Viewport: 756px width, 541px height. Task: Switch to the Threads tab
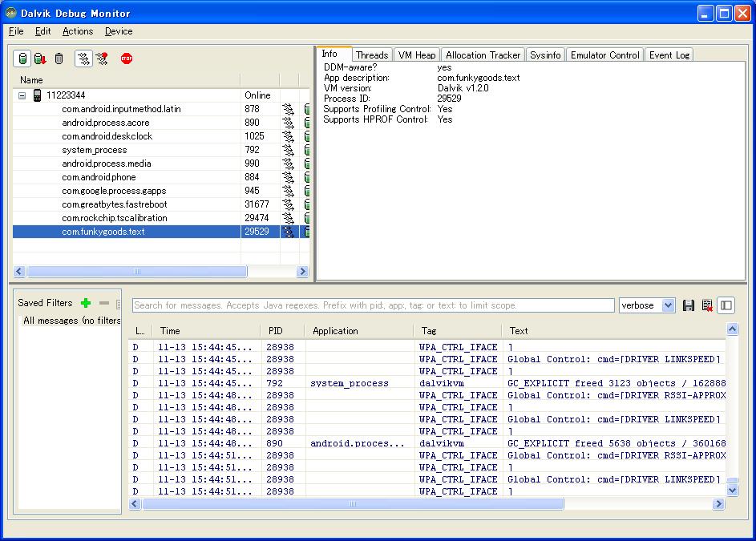click(372, 55)
